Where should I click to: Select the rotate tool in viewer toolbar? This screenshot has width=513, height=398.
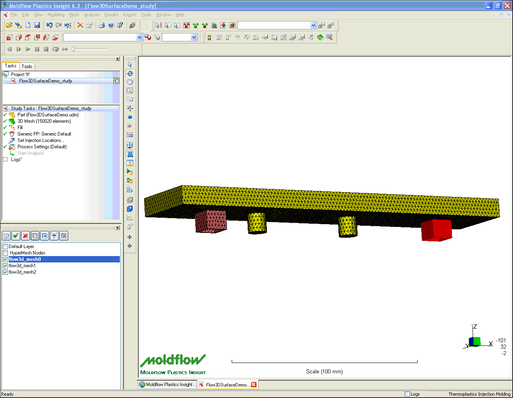point(130,73)
